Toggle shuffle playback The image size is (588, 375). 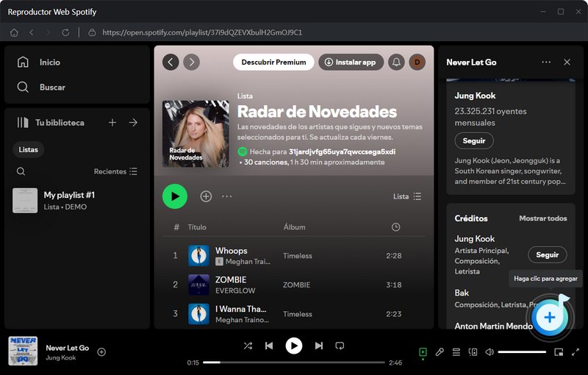pyautogui.click(x=248, y=346)
